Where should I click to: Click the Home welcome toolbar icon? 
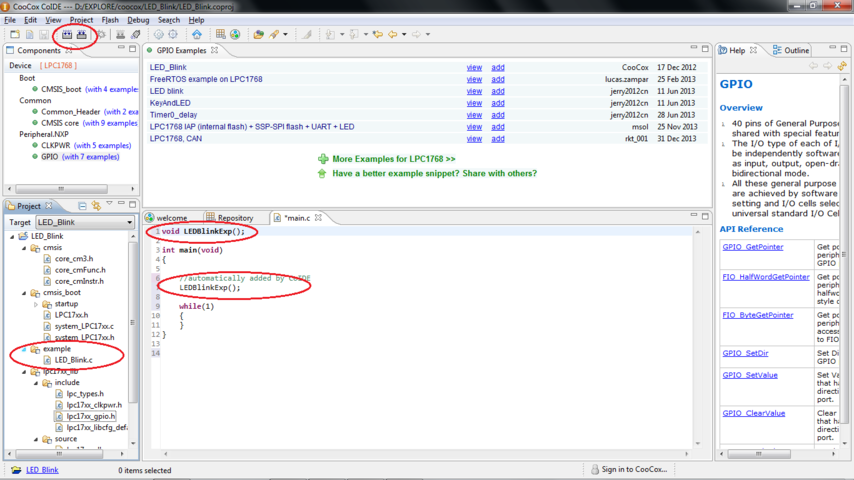coord(197,34)
